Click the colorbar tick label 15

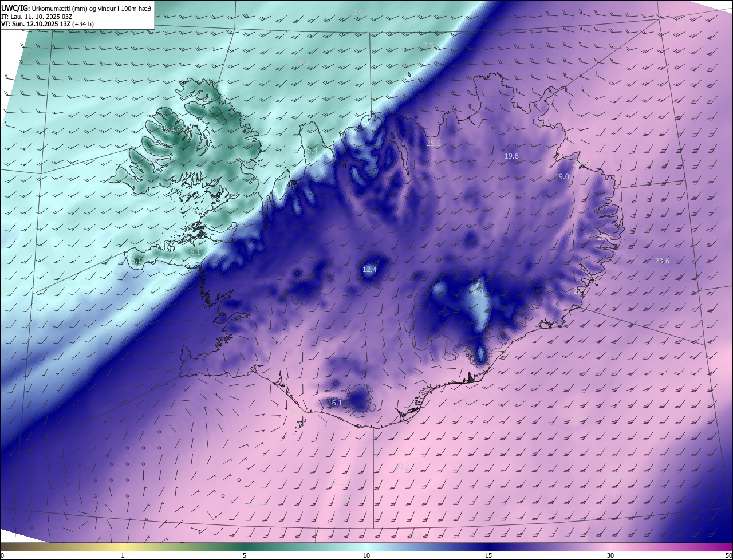coord(488,555)
